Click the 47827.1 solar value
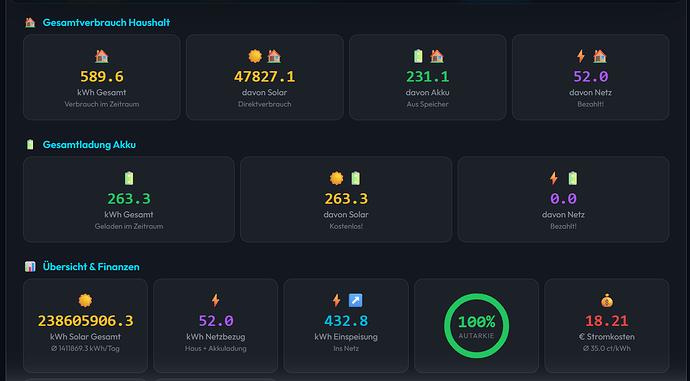This screenshot has height=381, width=690. tap(264, 77)
